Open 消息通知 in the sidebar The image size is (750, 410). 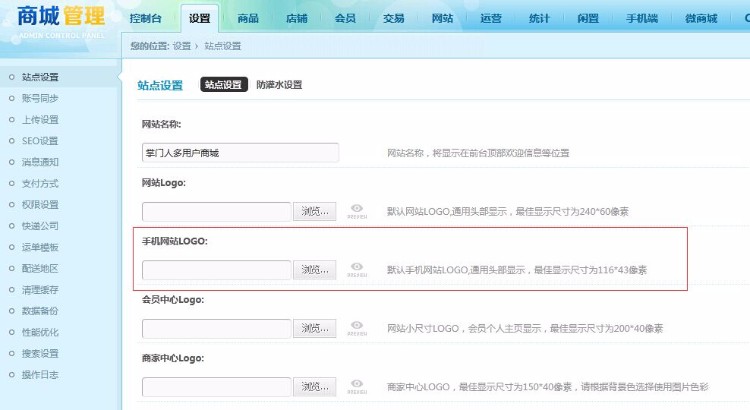coord(40,162)
